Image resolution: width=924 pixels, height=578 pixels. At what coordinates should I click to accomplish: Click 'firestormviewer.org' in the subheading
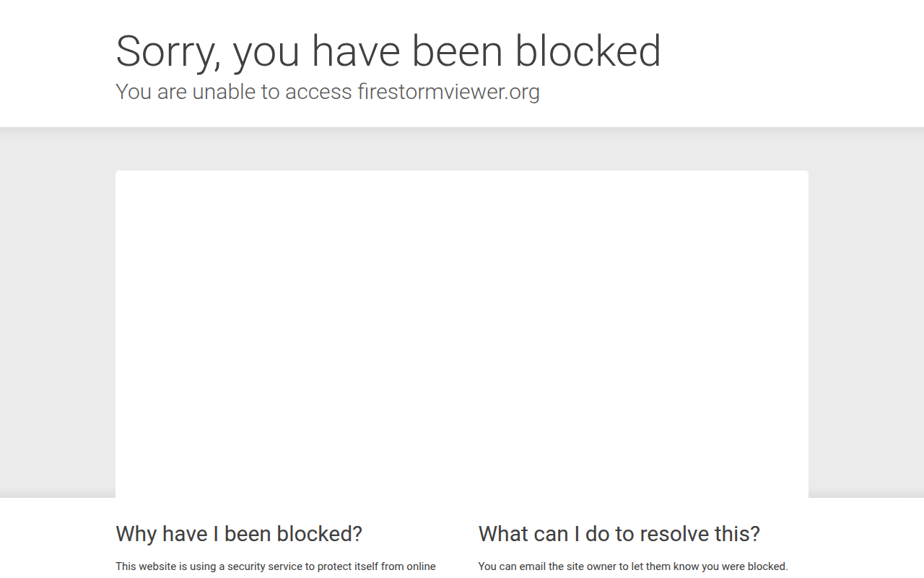[x=448, y=92]
